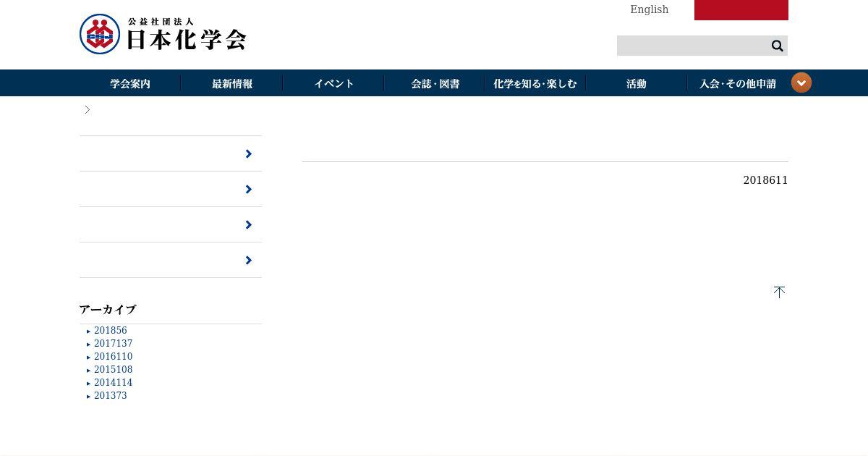The width and height of the screenshot is (868, 456).
Task: Click the Chemical Society of Japan logo
Action: pyautogui.click(x=163, y=34)
